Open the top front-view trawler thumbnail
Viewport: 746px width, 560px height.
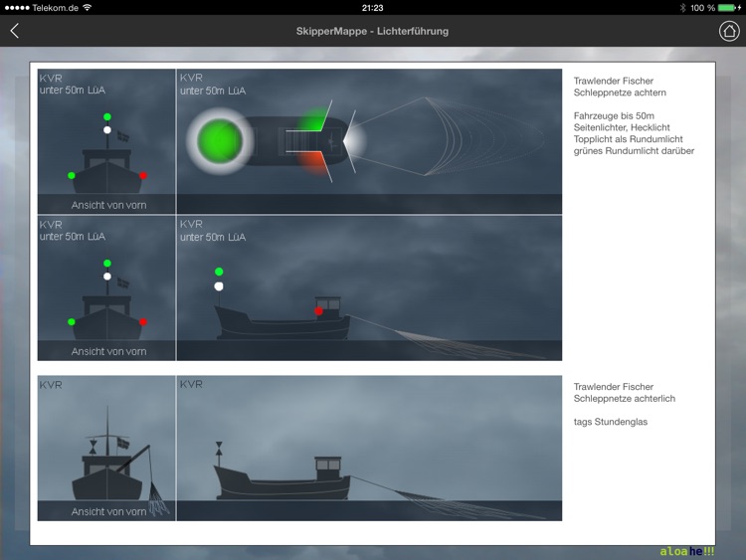tap(106, 141)
